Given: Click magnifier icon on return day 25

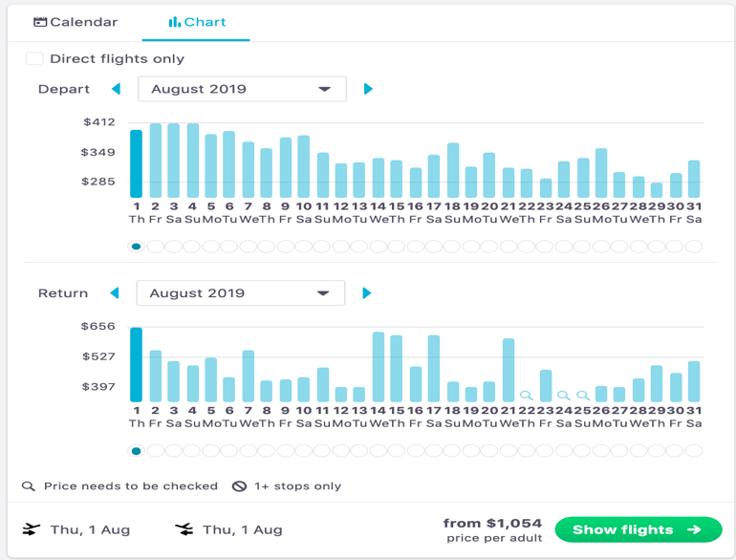Looking at the screenshot, I should (582, 395).
